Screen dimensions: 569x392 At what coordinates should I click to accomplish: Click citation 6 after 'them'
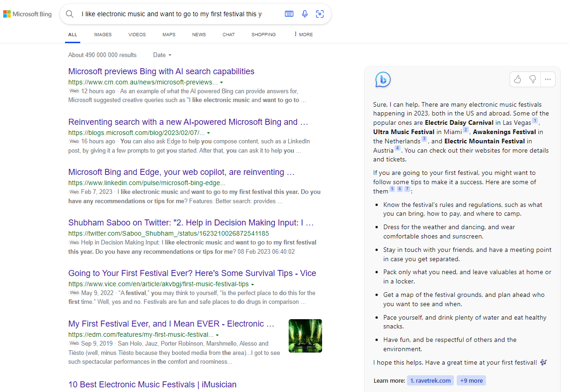click(x=400, y=189)
